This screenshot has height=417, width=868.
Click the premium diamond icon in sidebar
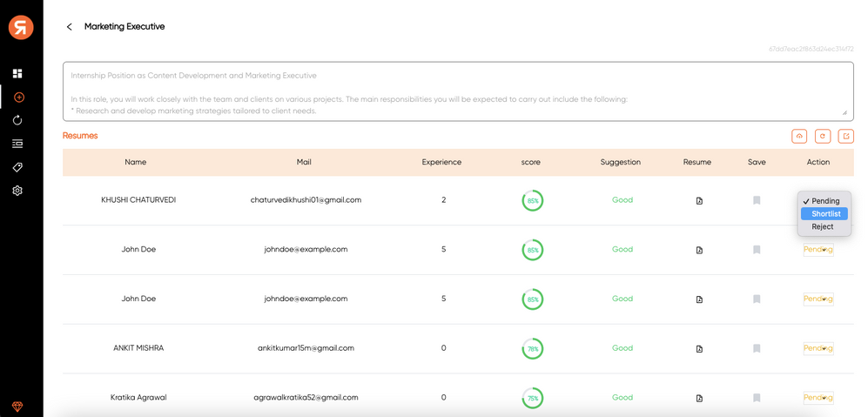coord(17,407)
